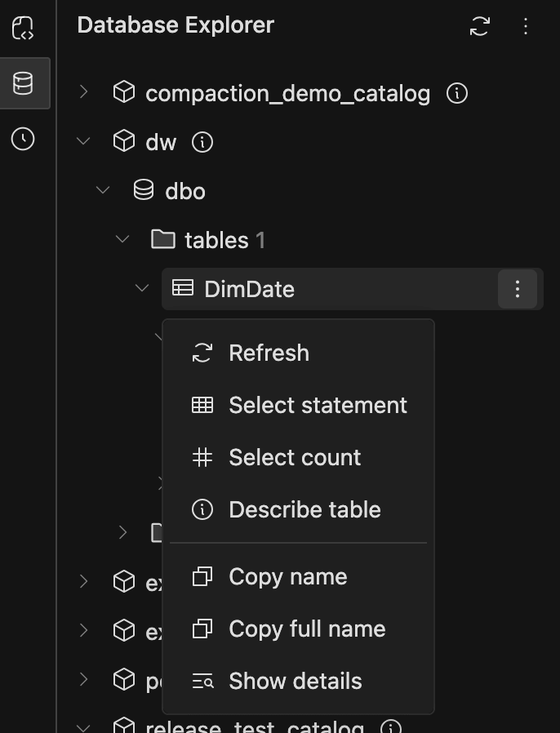Click the info icon next to dw catalog

[202, 141]
